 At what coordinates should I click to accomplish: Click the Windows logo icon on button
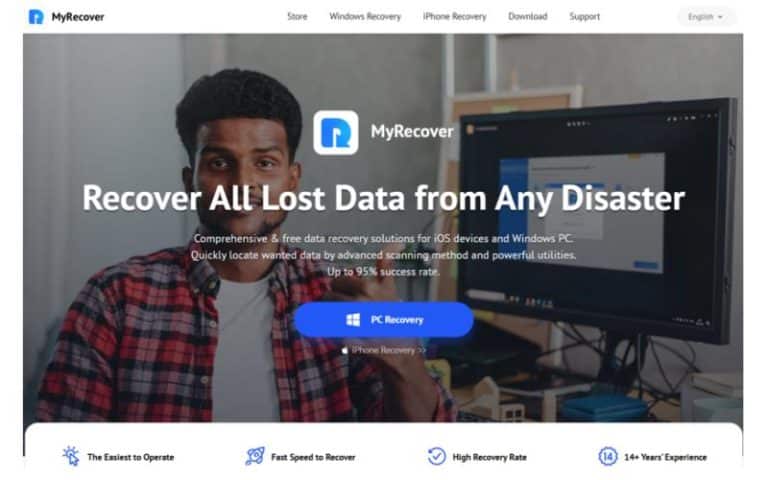click(353, 320)
